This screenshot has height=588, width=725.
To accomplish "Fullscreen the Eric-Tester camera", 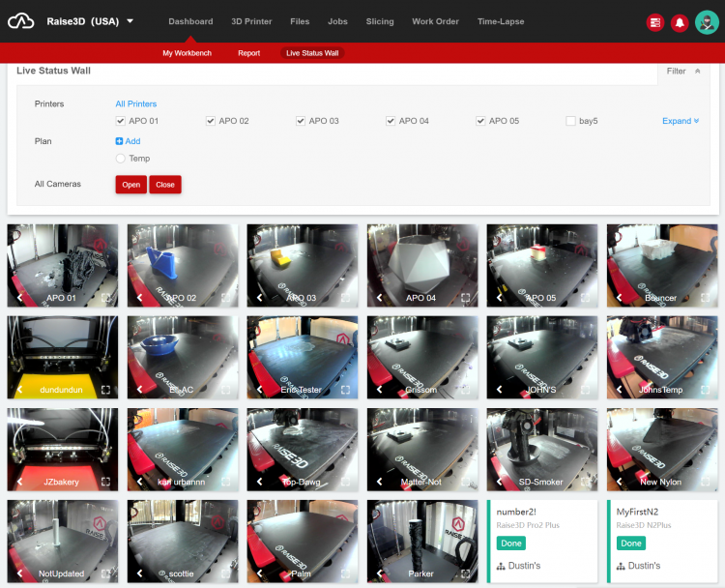I will click(x=345, y=390).
